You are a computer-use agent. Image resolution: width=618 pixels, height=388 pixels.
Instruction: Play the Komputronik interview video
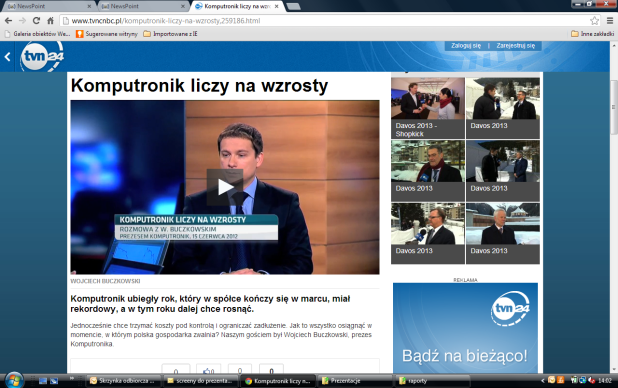pyautogui.click(x=225, y=187)
